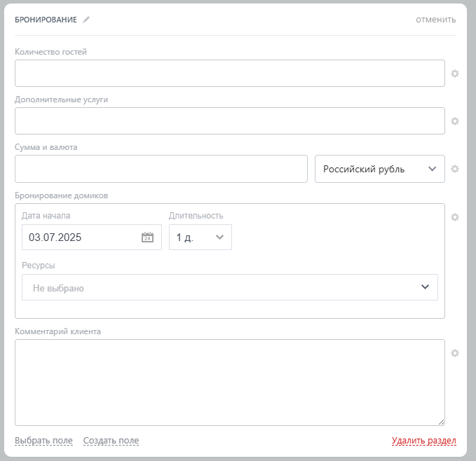This screenshot has height=461, width=476.
Task: Click the отменить link
Action: (x=435, y=20)
